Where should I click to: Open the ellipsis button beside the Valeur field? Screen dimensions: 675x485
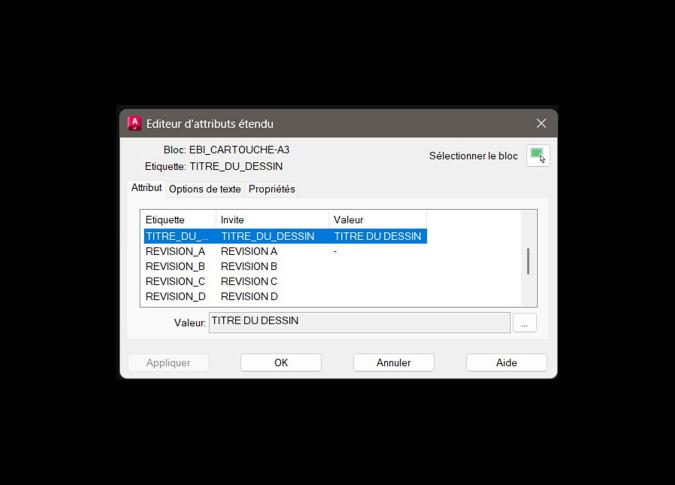(x=525, y=322)
